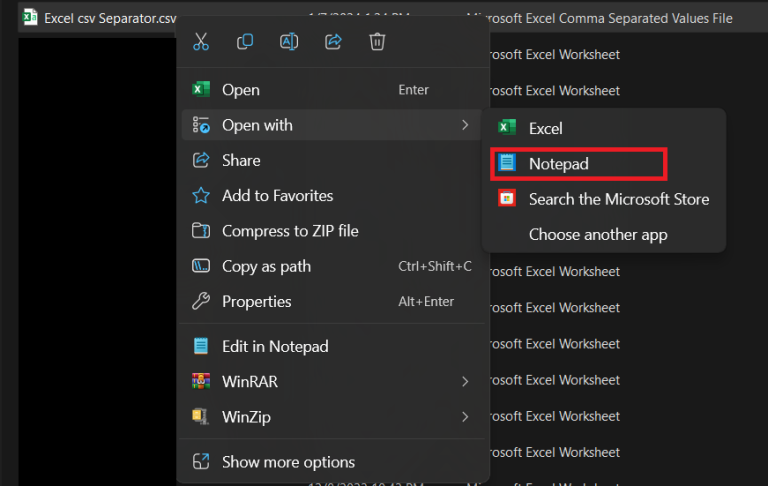Click Add to Favorites

[277, 196]
